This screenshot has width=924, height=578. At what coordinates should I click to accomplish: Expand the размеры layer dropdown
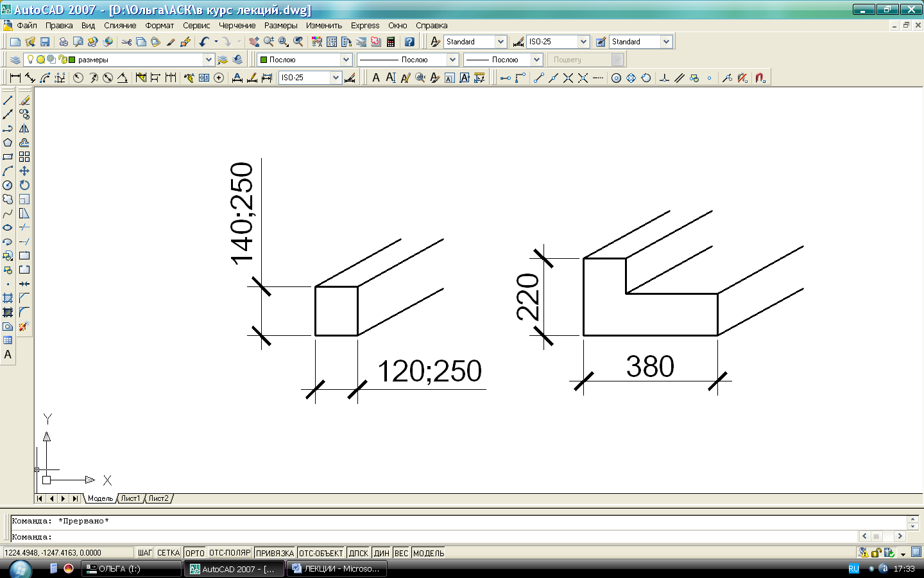click(209, 60)
